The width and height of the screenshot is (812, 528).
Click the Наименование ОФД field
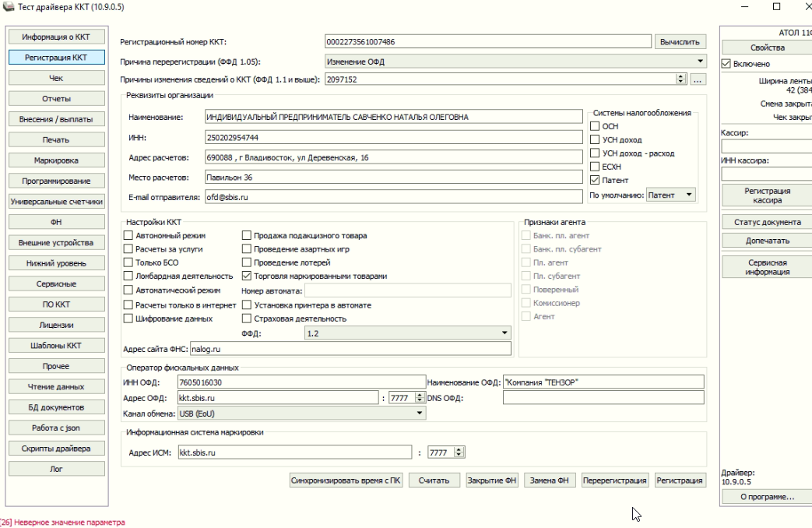603,382
